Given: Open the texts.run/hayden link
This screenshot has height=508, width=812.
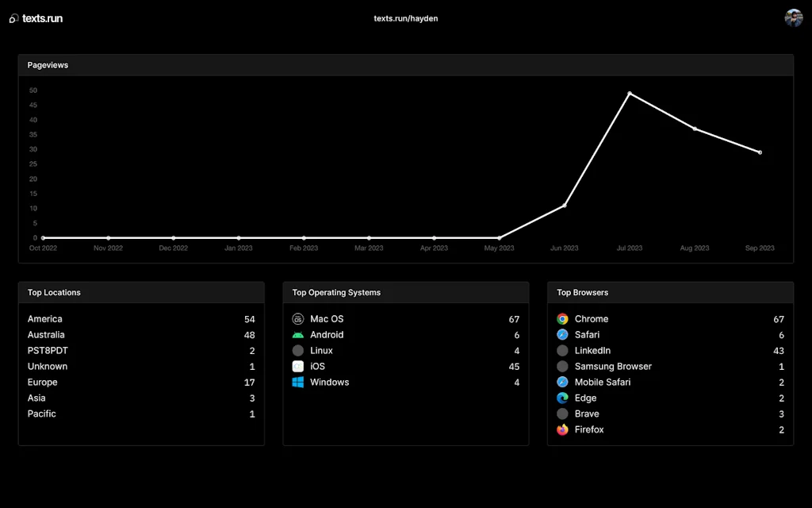Looking at the screenshot, I should point(405,18).
